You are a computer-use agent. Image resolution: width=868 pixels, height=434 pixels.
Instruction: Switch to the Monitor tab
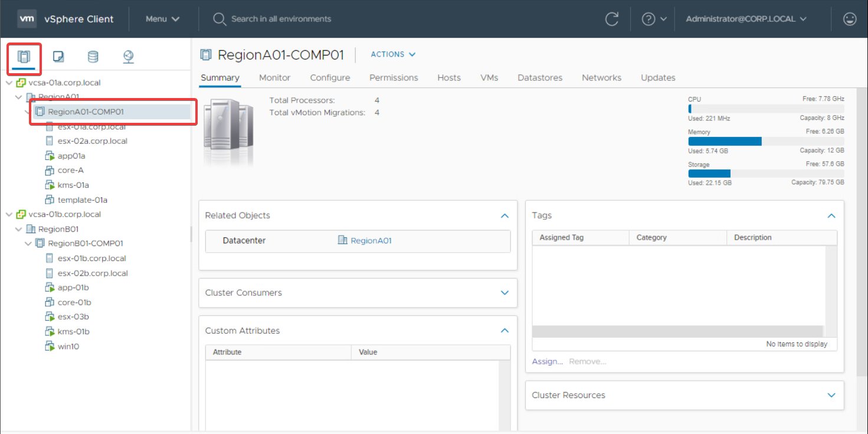click(x=275, y=78)
